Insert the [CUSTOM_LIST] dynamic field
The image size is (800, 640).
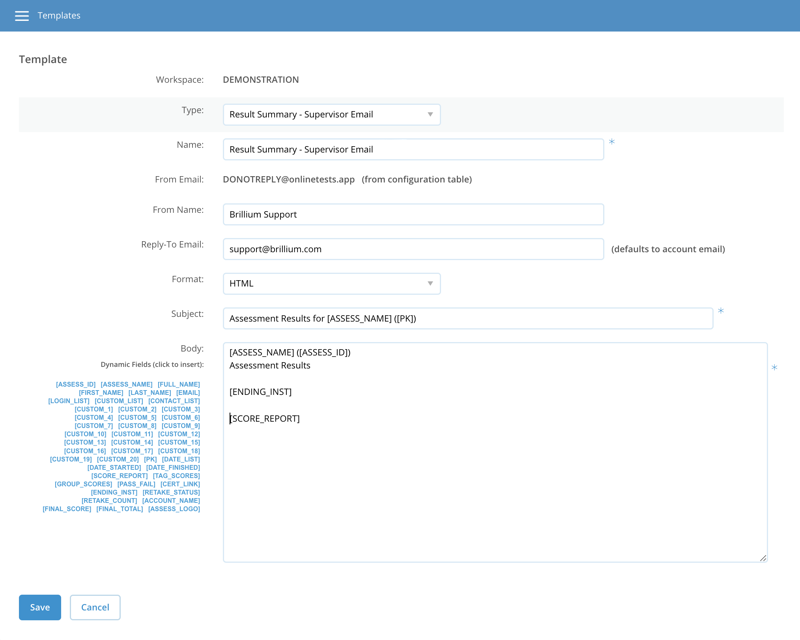click(x=119, y=401)
